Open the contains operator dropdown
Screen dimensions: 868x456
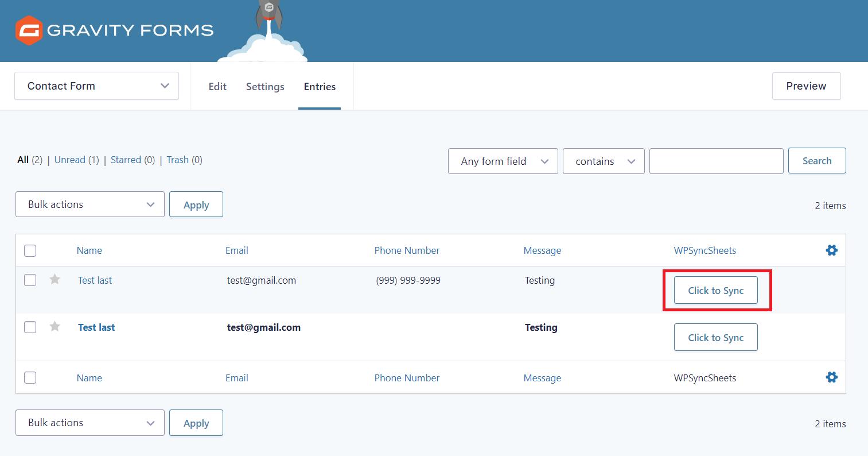point(604,161)
